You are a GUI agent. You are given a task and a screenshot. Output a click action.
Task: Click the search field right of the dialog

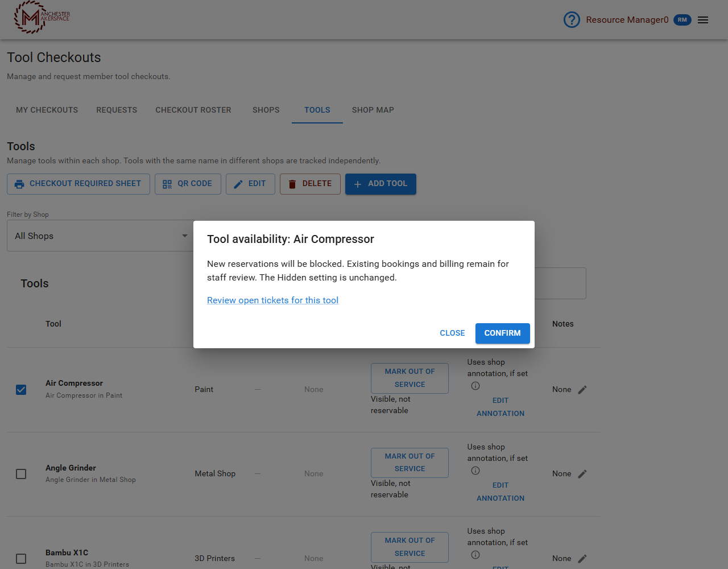pyautogui.click(x=560, y=283)
